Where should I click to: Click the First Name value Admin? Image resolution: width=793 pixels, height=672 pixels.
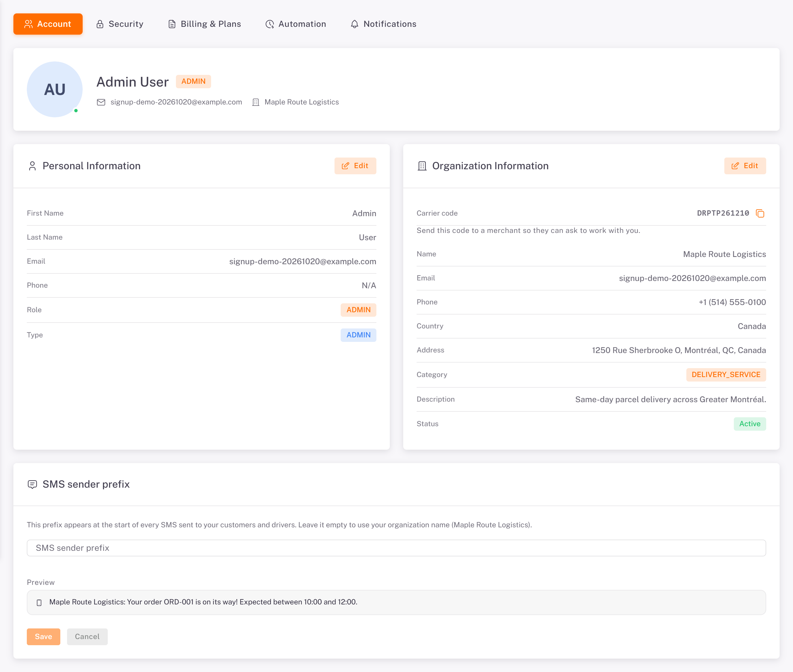coord(364,214)
